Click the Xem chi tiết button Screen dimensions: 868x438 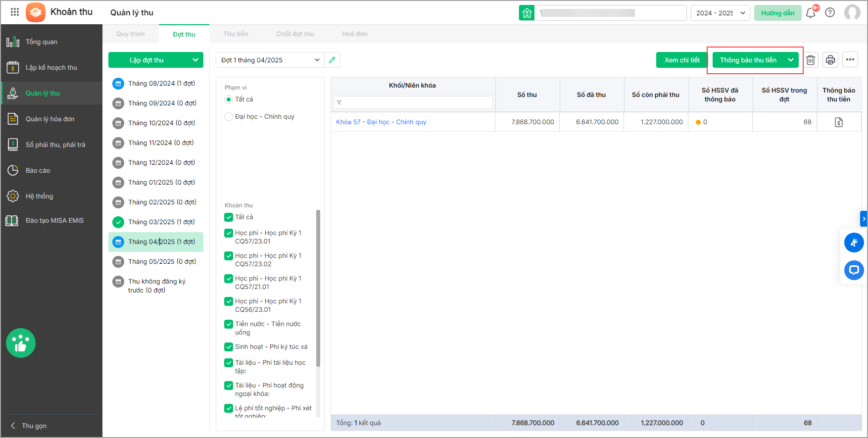click(682, 60)
